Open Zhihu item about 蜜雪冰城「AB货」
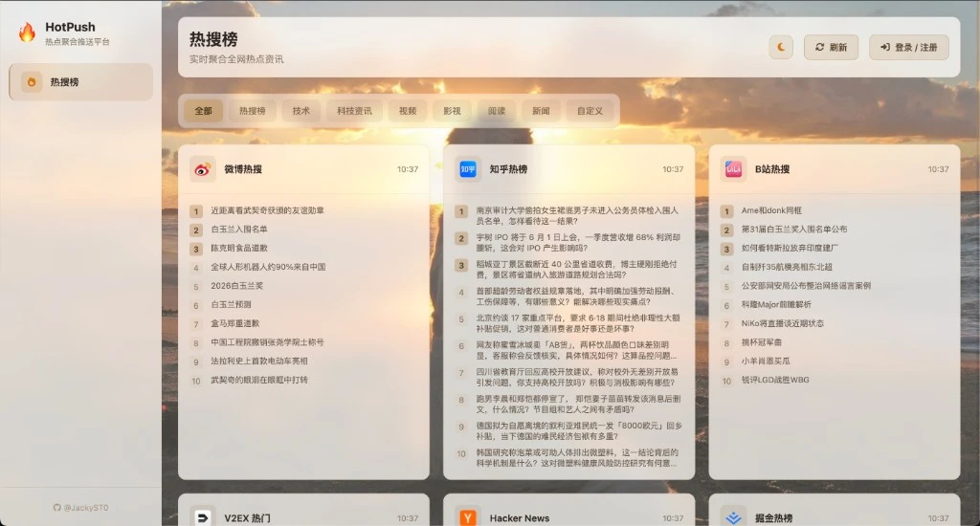The image size is (980, 526). coord(576,350)
